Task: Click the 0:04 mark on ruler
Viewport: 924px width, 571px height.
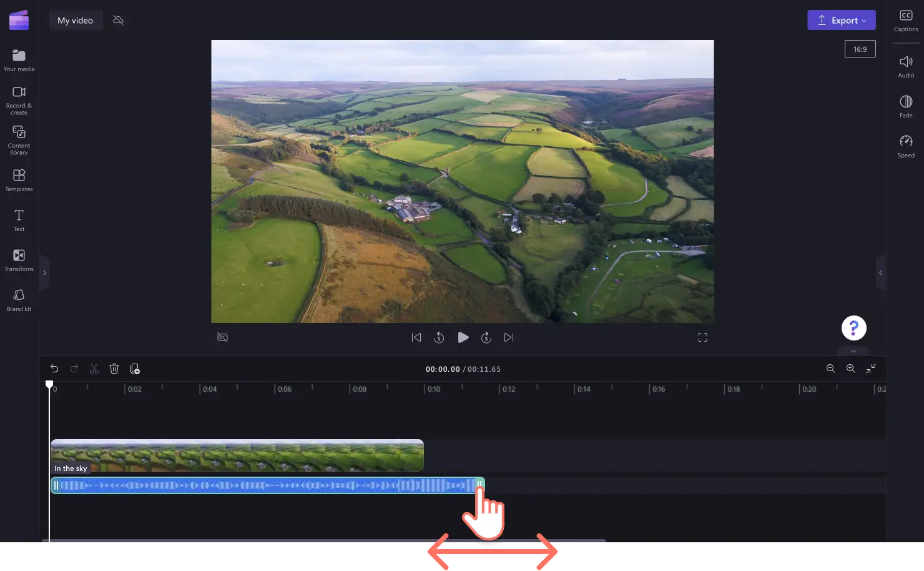Action: tap(209, 389)
